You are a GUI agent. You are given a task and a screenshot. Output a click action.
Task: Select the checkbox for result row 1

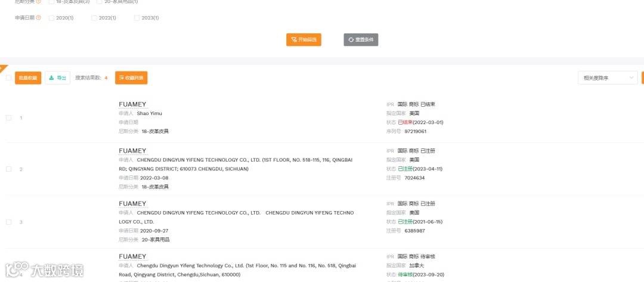point(8,118)
